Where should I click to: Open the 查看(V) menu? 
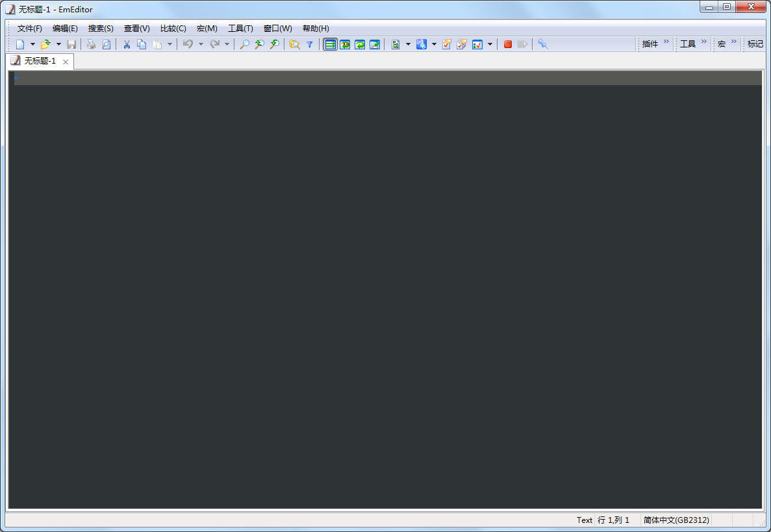[136, 29]
